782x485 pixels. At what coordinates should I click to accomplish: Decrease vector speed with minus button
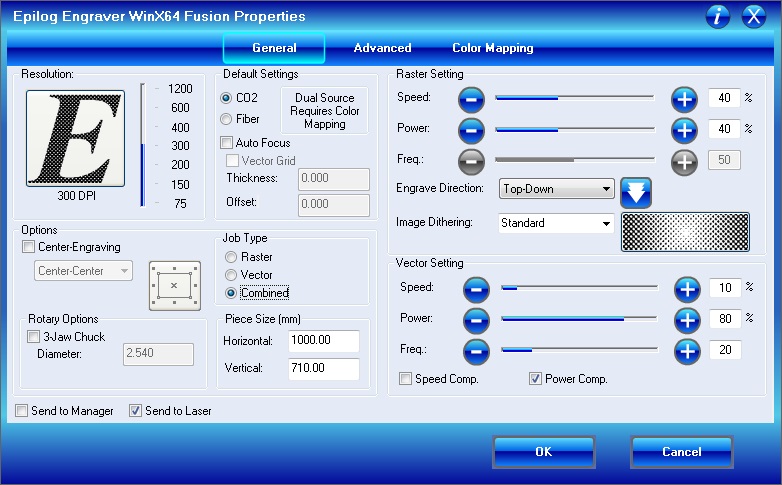(x=476, y=290)
